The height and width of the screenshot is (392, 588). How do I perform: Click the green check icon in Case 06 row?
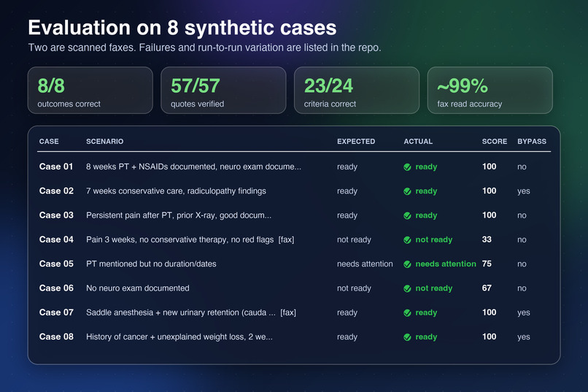pos(407,288)
